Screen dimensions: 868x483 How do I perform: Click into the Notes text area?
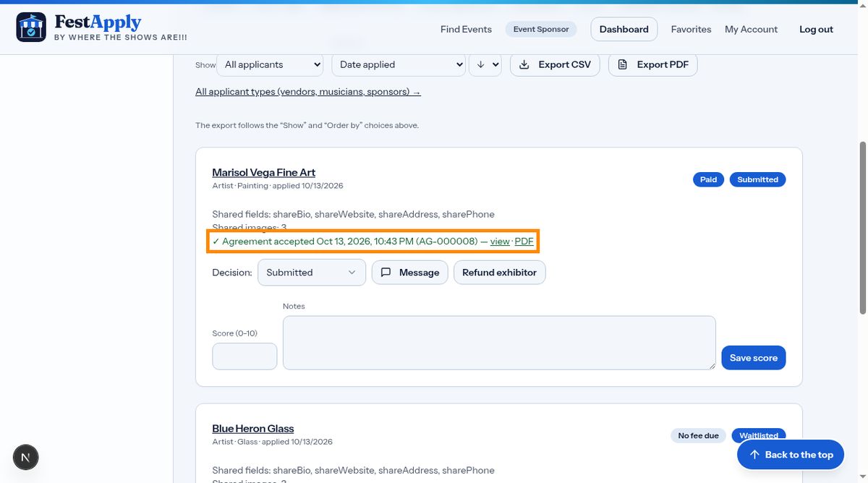[x=499, y=343]
